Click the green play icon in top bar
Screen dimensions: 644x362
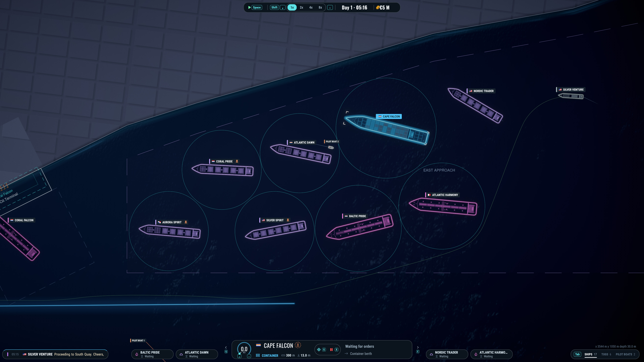click(249, 8)
